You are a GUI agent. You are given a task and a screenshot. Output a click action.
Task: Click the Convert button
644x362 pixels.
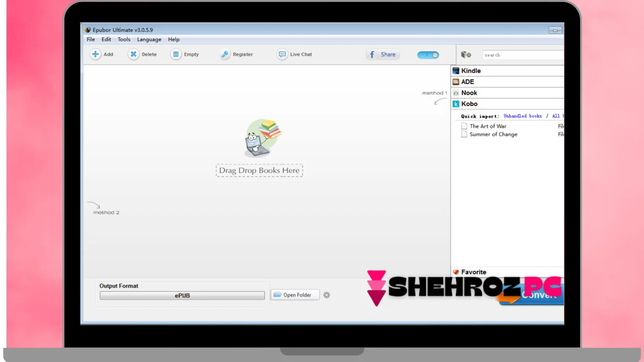tap(531, 296)
